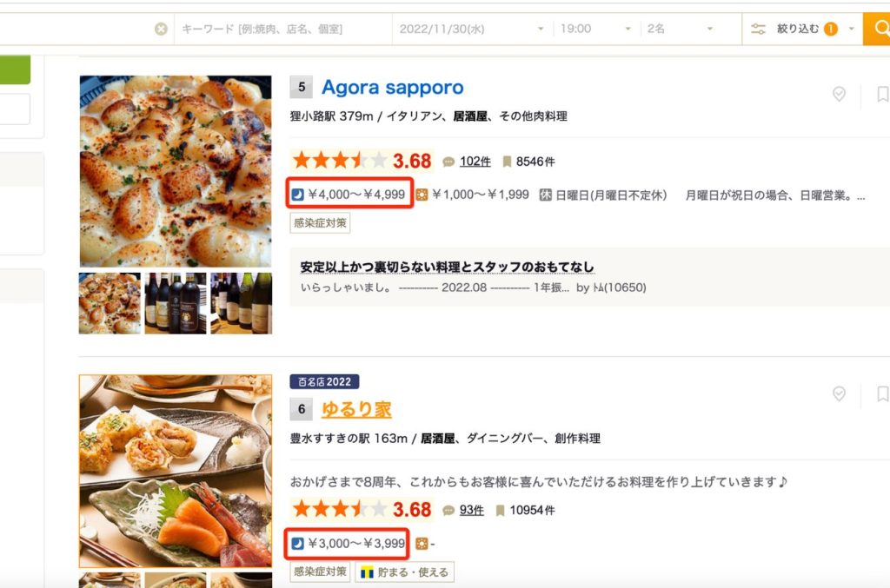The image size is (890, 588).
Task: Open the Agora sapporo restaurant link
Action: (x=392, y=88)
